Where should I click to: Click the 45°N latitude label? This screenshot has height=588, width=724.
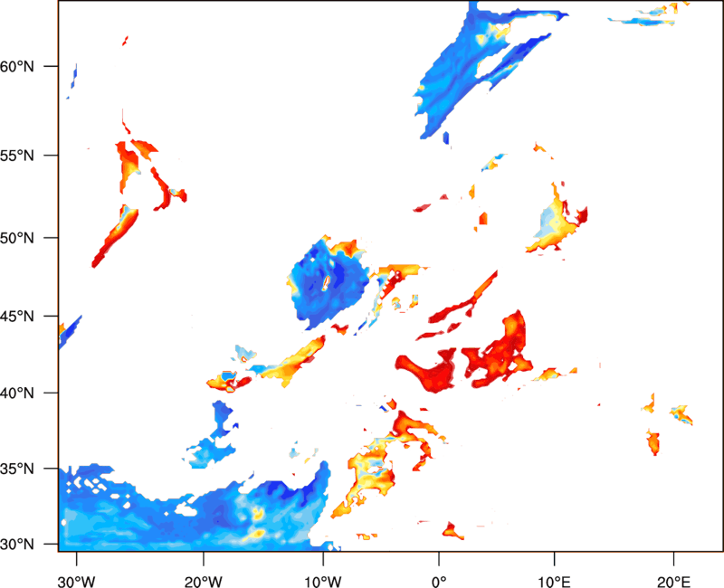click(17, 316)
